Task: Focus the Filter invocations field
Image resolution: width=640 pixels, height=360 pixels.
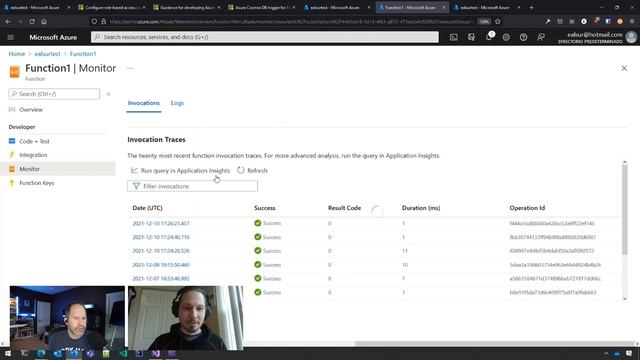Action: (192, 186)
